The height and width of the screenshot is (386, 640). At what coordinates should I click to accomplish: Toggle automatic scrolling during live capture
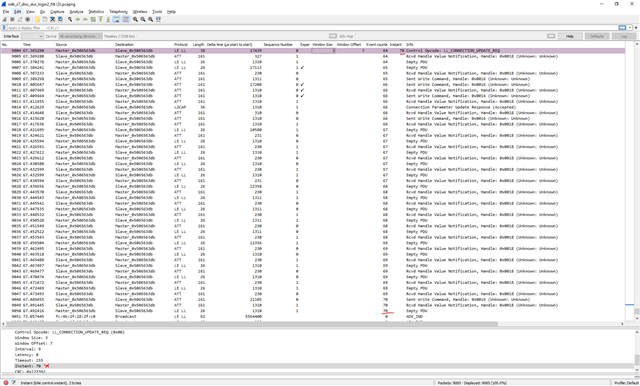coord(116,19)
